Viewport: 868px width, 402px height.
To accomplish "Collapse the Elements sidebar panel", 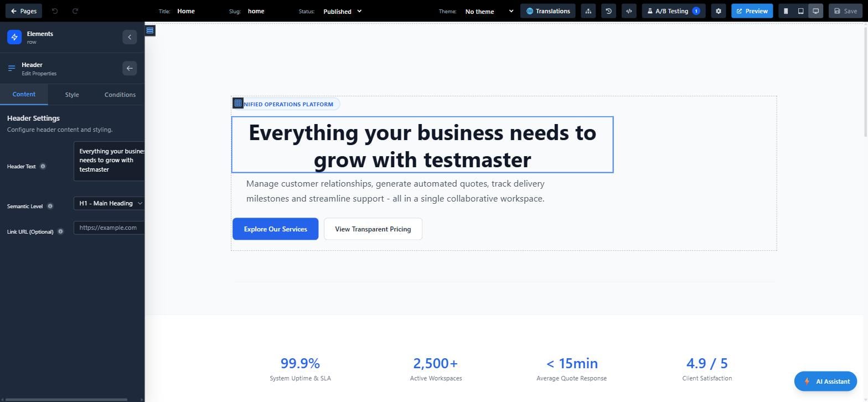I will 130,37.
